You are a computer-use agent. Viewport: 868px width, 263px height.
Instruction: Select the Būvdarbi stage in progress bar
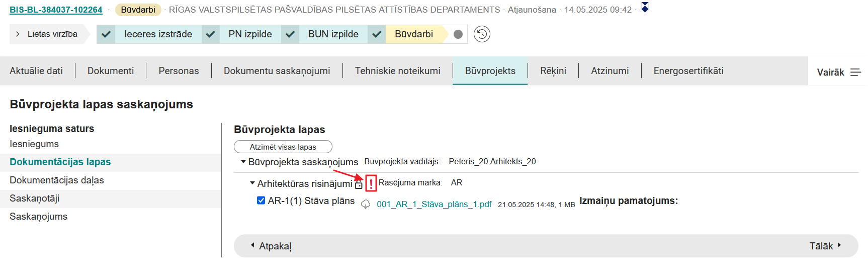click(414, 34)
